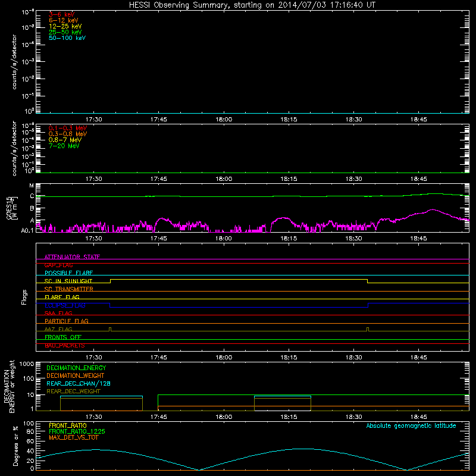The width and height of the screenshot is (476, 476).
Task: Select the MAX_DET_VS_TOT legend label
Action: pos(74,437)
